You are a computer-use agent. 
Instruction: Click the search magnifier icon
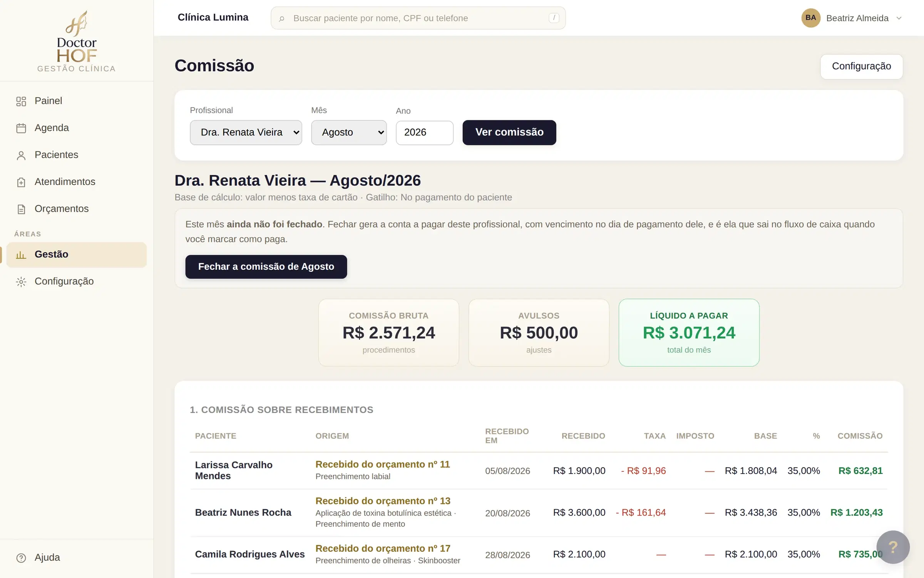tap(281, 18)
